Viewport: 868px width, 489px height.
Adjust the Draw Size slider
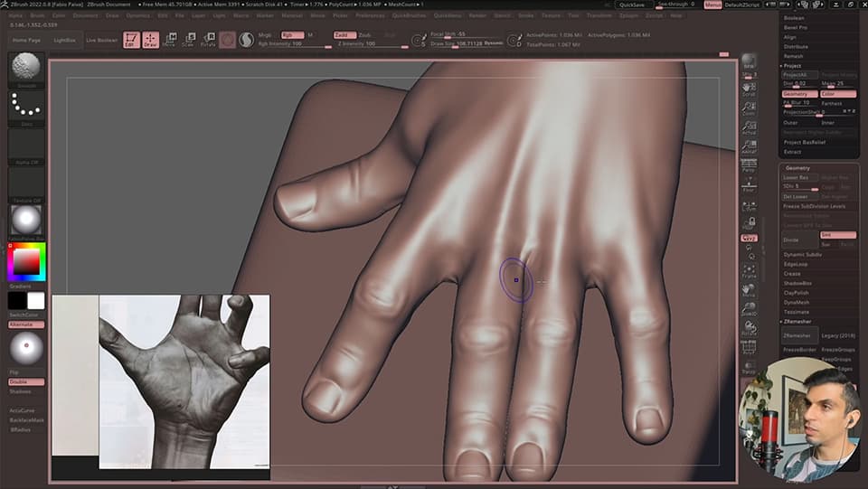pyautogui.click(x=467, y=43)
